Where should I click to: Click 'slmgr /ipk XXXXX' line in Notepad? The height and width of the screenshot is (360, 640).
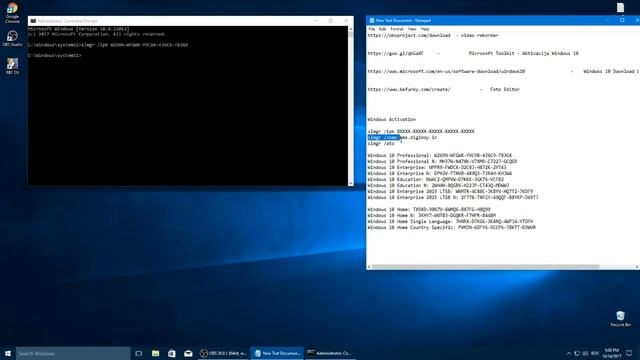point(421,131)
